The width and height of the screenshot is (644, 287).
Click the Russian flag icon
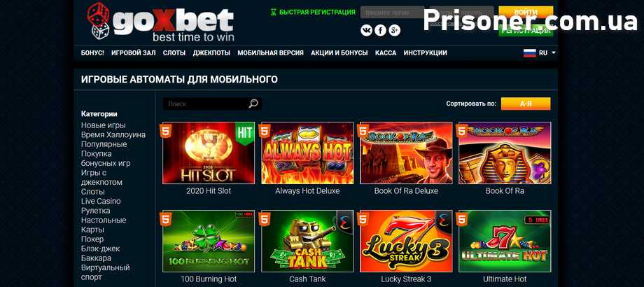point(530,53)
